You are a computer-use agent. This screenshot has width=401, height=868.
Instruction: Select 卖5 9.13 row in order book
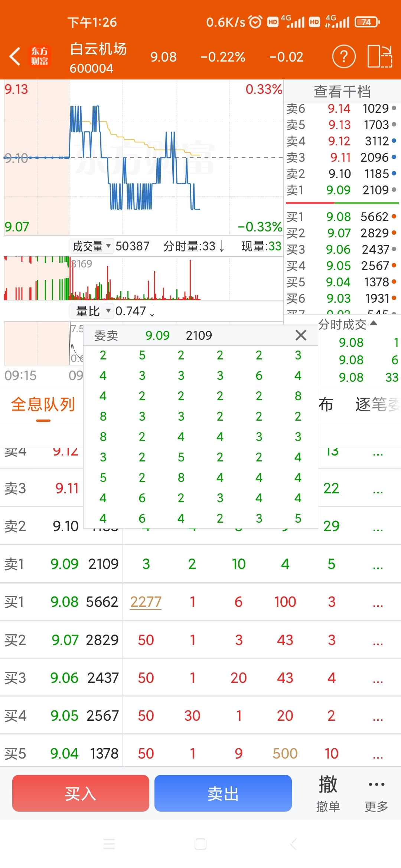point(342,125)
